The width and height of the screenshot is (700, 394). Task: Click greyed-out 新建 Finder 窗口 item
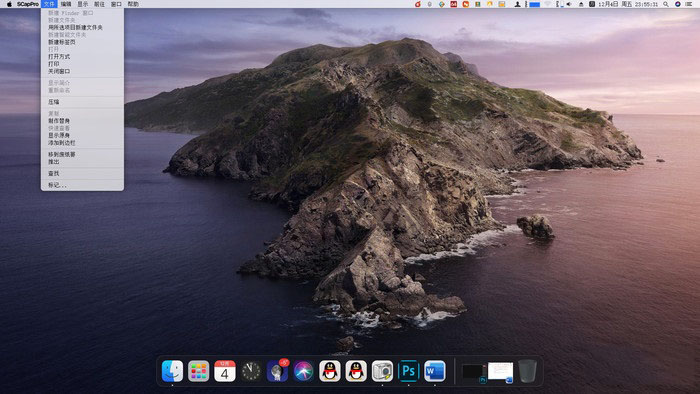(82, 13)
